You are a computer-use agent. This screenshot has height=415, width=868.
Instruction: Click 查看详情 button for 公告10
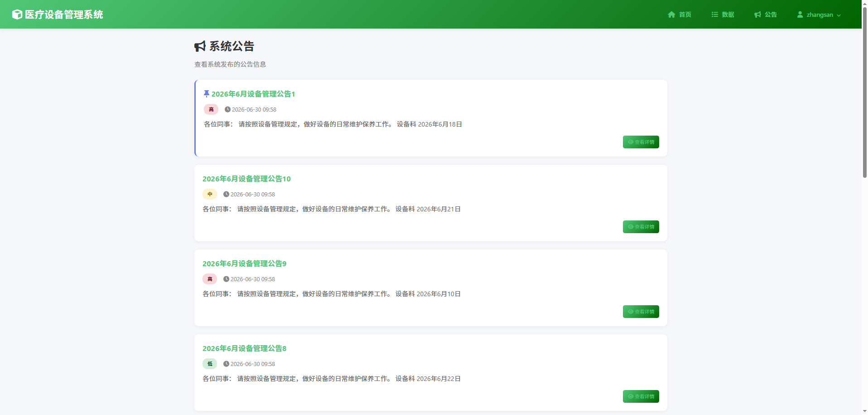[641, 227]
